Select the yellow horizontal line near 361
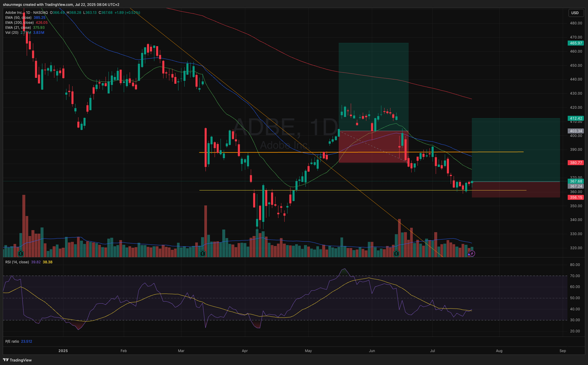The width and height of the screenshot is (588, 365). [x=363, y=190]
